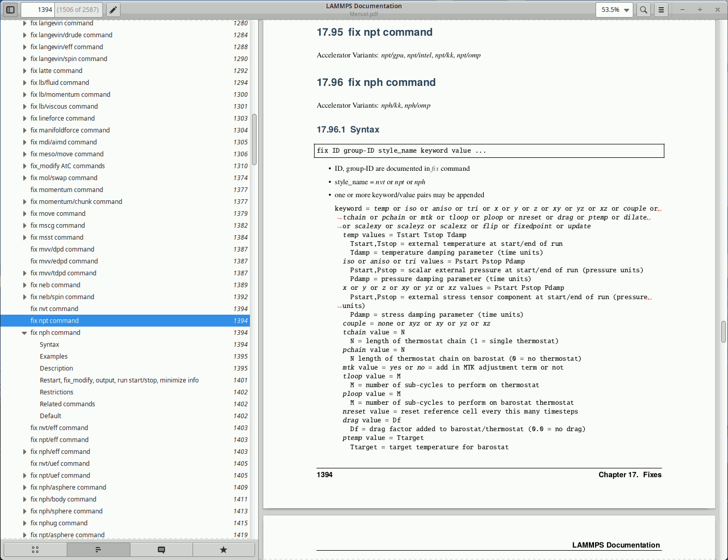Expand fix lb/fluid command
Viewport: 728px width, 560px height.
24,83
